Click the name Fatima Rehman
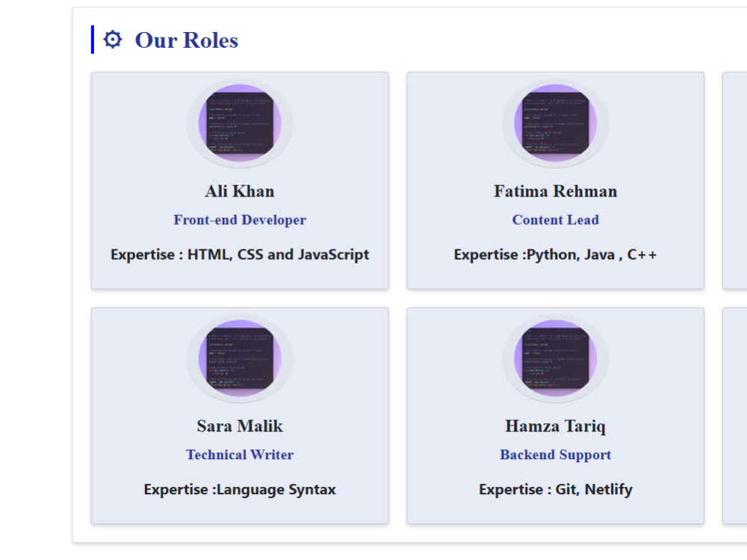 pos(556,191)
